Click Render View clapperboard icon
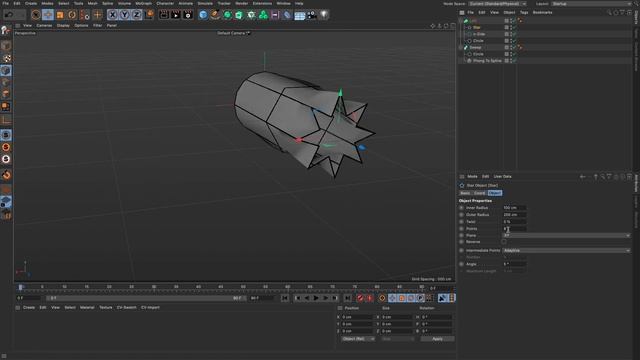The width and height of the screenshot is (640, 360). click(x=164, y=15)
